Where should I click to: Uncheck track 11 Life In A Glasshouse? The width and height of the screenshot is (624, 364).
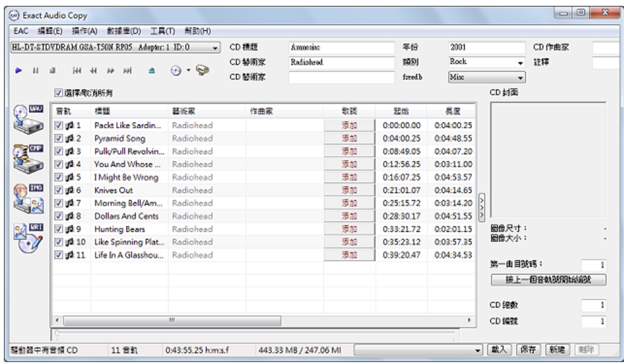click(58, 256)
